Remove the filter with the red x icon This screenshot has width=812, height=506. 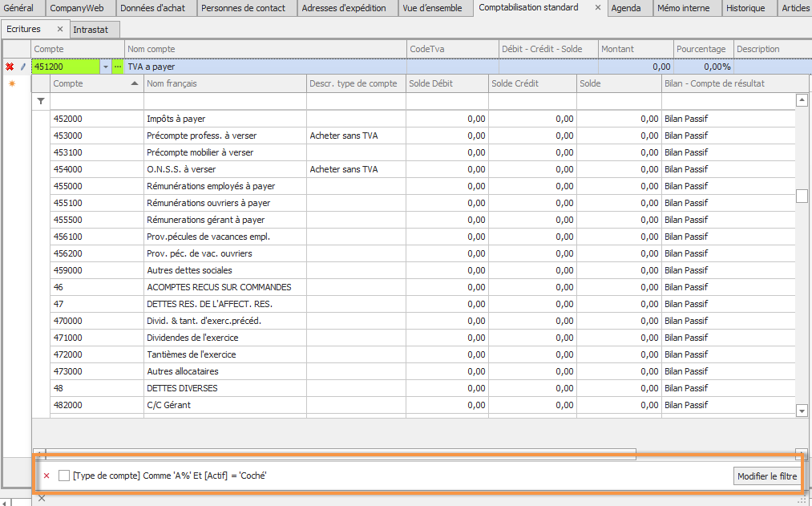click(46, 476)
